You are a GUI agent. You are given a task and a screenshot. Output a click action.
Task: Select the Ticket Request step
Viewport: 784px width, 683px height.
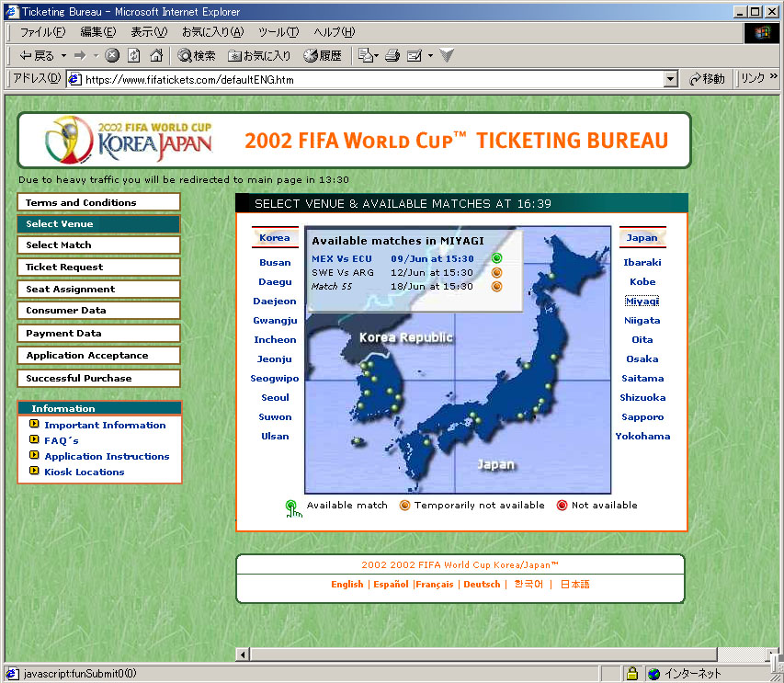pos(98,267)
